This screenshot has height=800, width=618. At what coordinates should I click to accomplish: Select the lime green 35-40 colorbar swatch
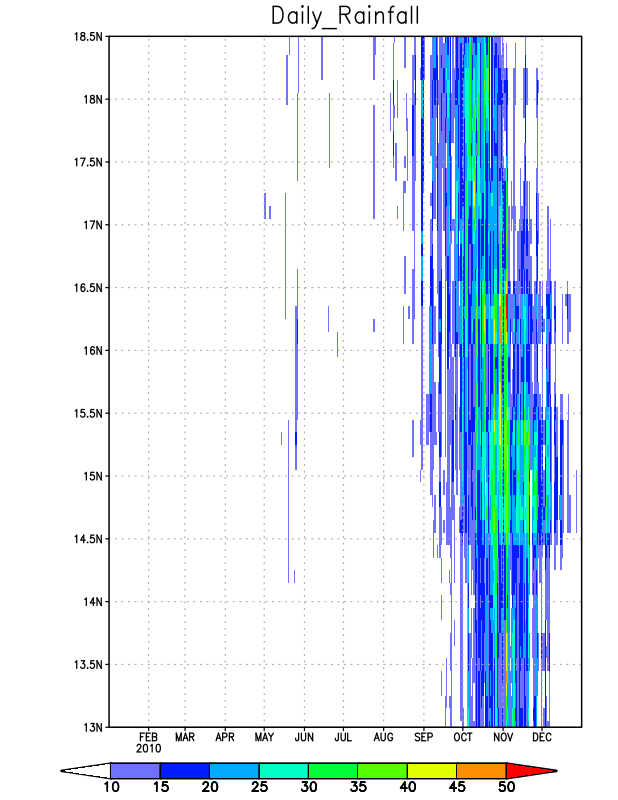(x=383, y=770)
